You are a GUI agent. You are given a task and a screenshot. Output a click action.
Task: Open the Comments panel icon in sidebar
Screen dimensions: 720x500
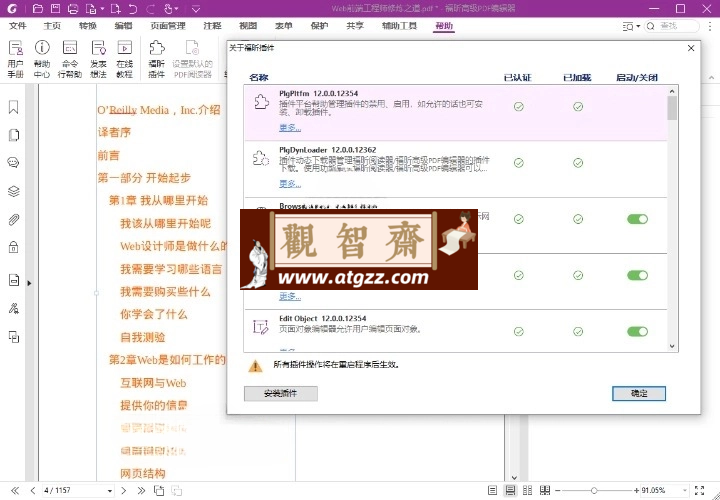(x=14, y=163)
